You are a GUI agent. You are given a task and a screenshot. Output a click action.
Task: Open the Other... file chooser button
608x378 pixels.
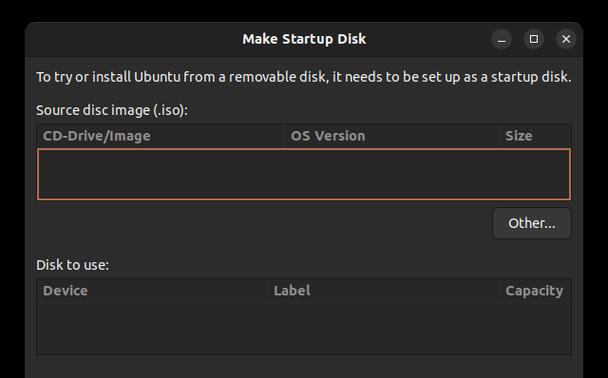[532, 223]
